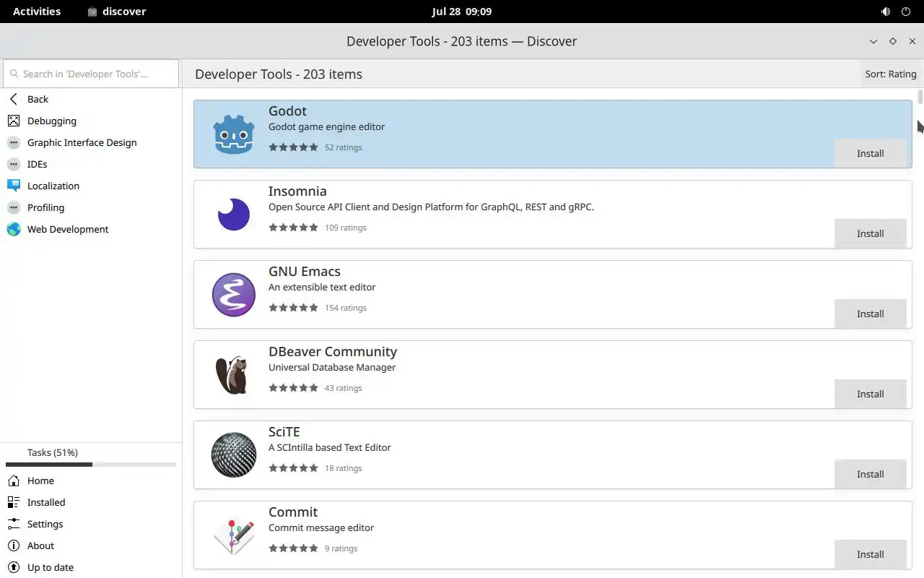This screenshot has height=578, width=924.
Task: Click the 'Commit message editor' description
Action: point(321,527)
